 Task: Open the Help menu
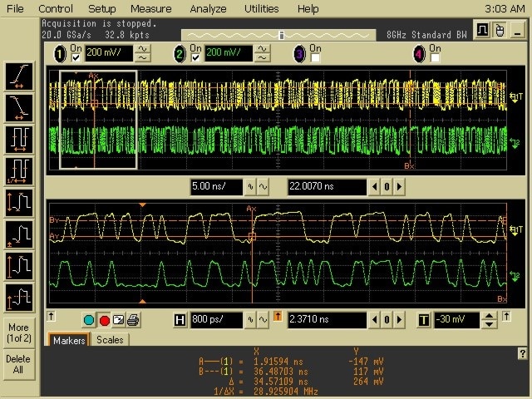308,8
